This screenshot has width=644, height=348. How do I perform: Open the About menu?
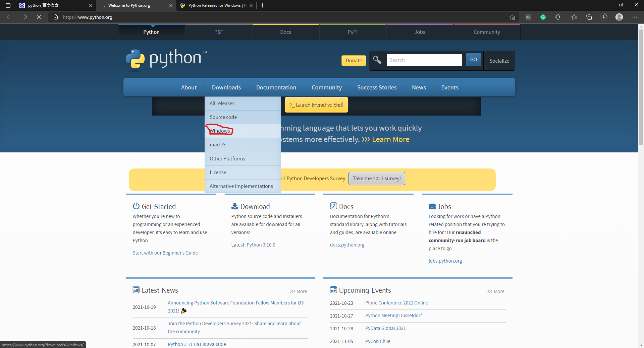189,87
